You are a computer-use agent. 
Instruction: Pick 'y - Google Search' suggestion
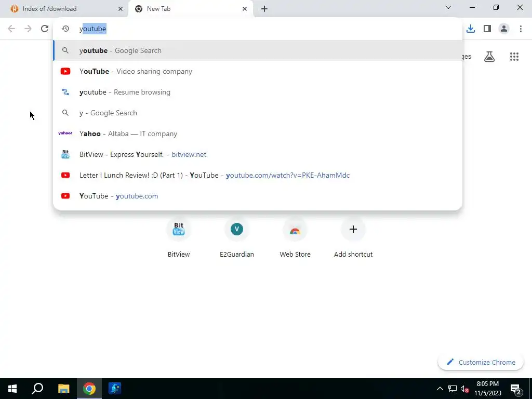(258, 113)
